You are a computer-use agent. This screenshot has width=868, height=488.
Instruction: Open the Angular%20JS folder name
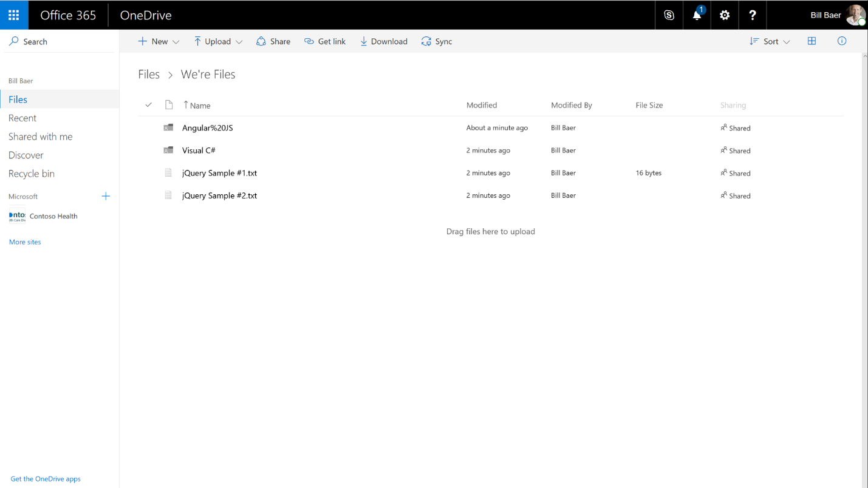pyautogui.click(x=208, y=127)
